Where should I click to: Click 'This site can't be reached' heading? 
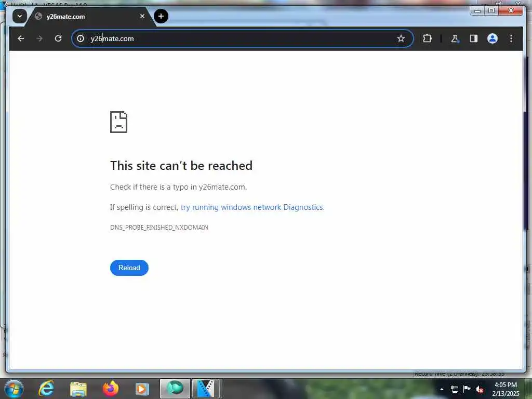(x=181, y=166)
